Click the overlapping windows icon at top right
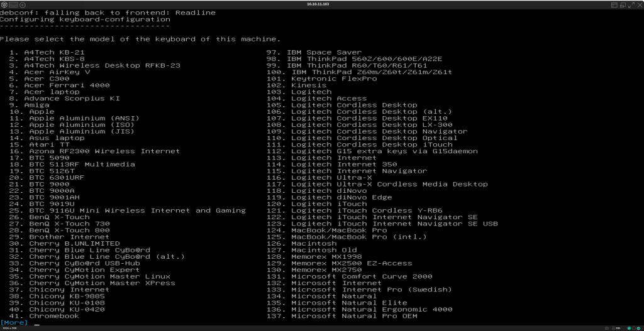The width and height of the screenshot is (644, 331). (623, 5)
